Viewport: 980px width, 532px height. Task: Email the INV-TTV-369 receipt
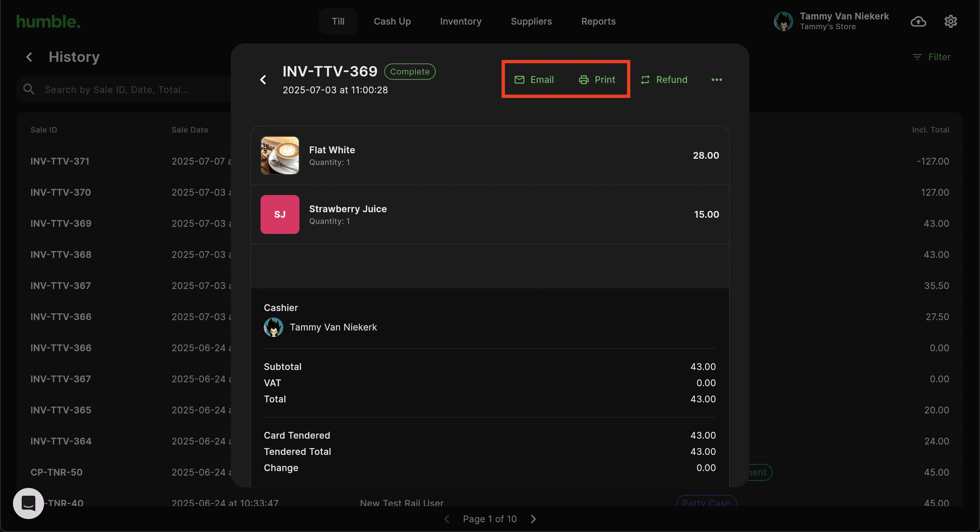tap(534, 79)
